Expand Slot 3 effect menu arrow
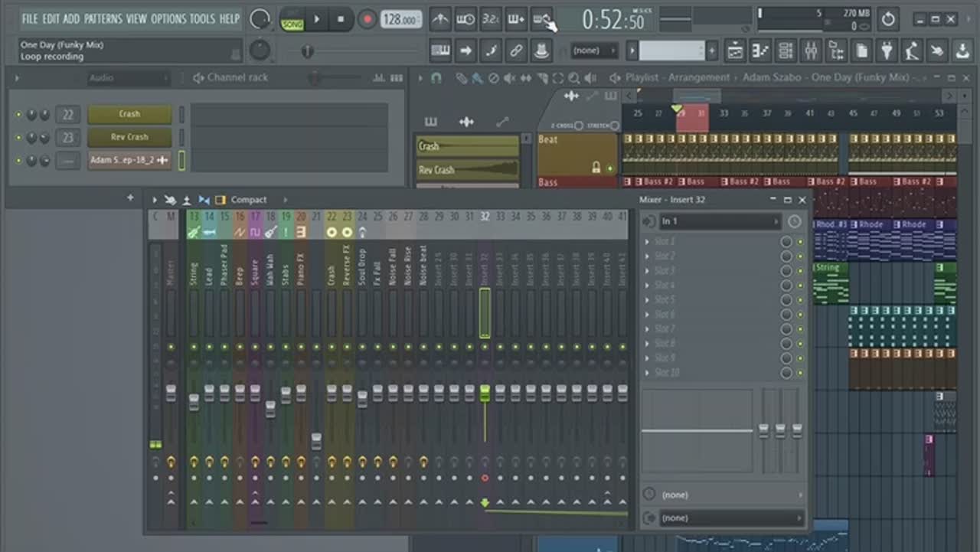Viewport: 980px width, 552px height. [x=648, y=271]
